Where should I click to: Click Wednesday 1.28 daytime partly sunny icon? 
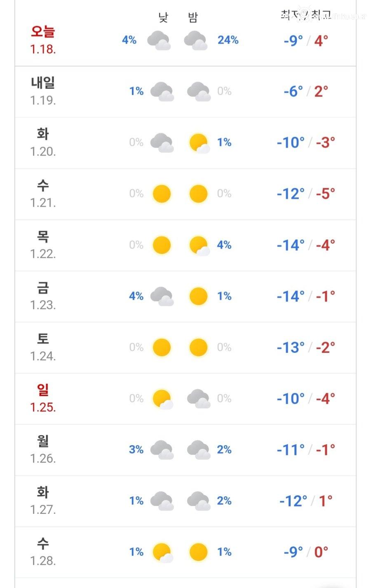point(162,552)
